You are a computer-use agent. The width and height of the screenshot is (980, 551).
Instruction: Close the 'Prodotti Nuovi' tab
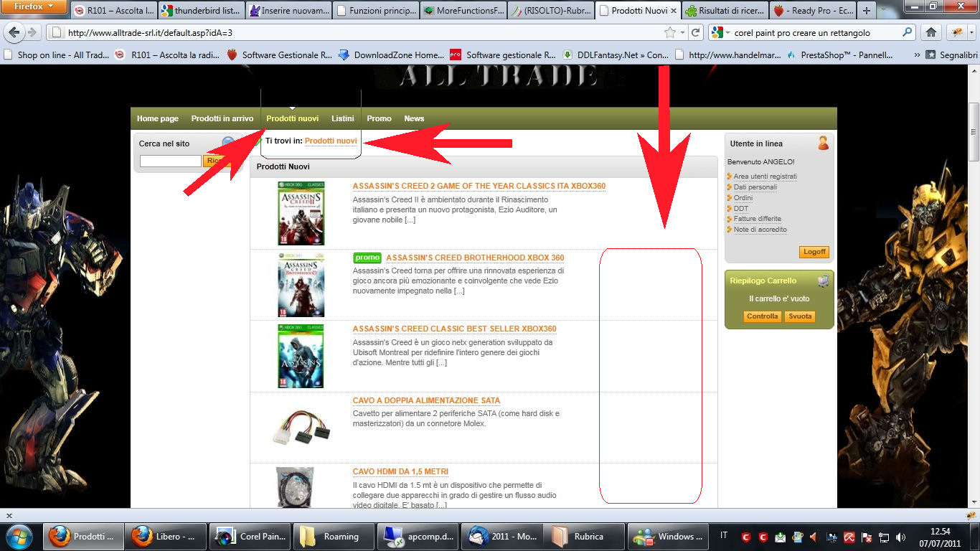674,11
